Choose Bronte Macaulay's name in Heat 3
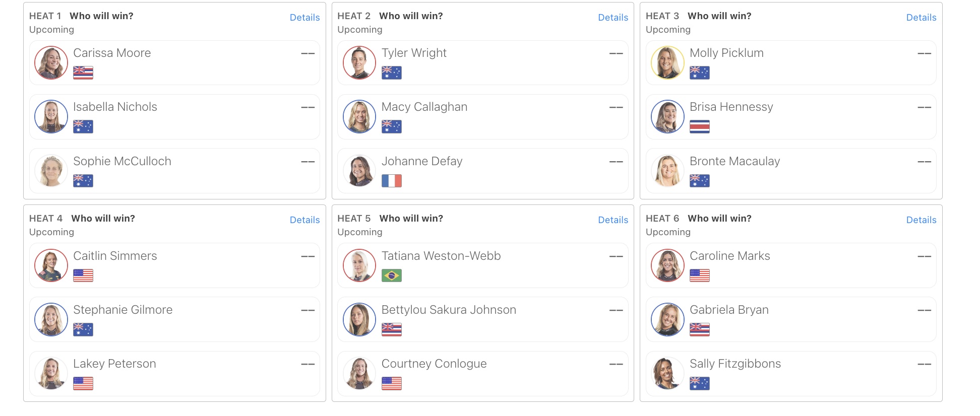980x416 pixels. pyautogui.click(x=734, y=161)
